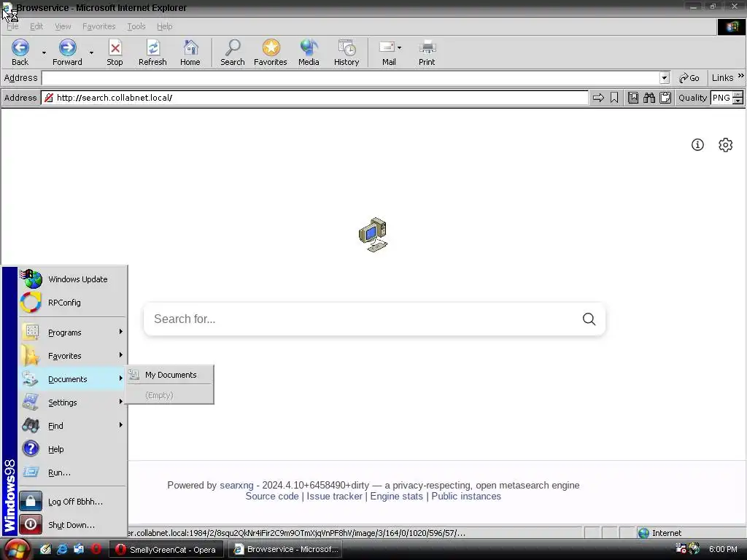Go to the Home page
The width and height of the screenshot is (747, 560).
pyautogui.click(x=190, y=52)
